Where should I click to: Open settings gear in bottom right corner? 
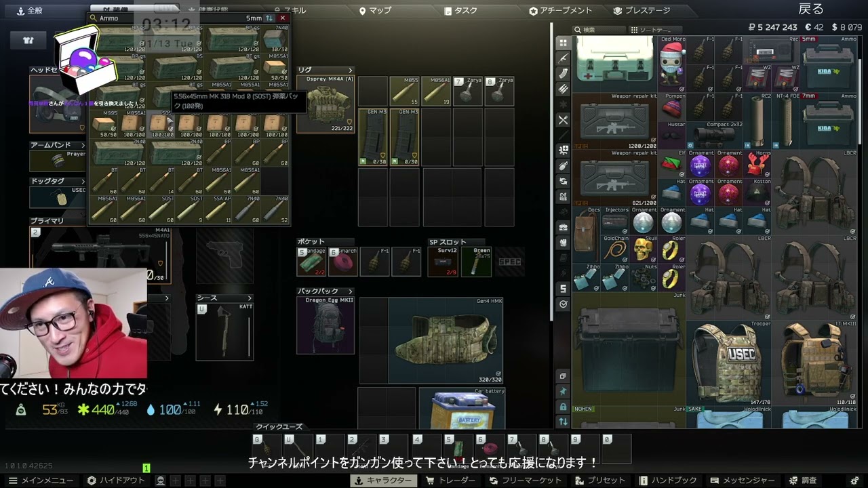coord(856,481)
